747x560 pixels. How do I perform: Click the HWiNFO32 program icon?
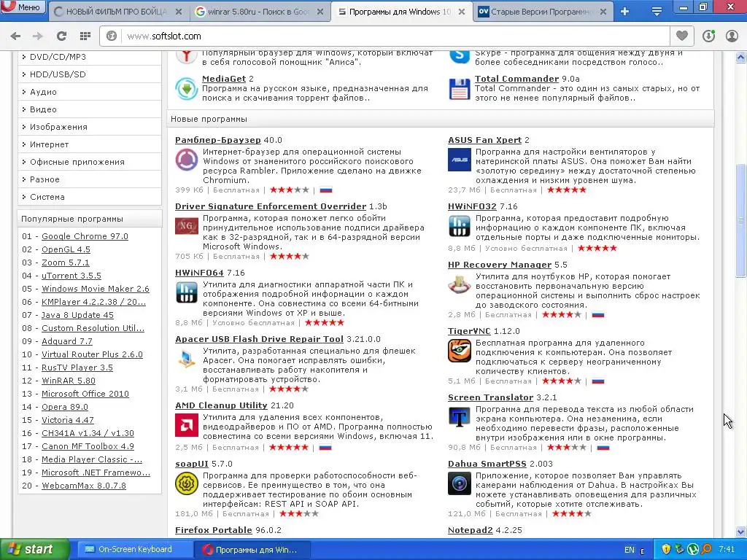pyautogui.click(x=460, y=226)
